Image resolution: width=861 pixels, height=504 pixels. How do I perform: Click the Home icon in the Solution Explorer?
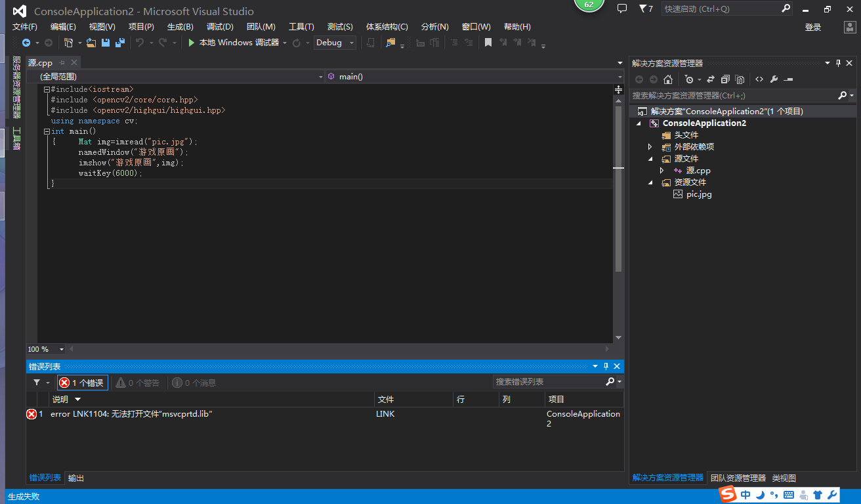click(x=668, y=79)
